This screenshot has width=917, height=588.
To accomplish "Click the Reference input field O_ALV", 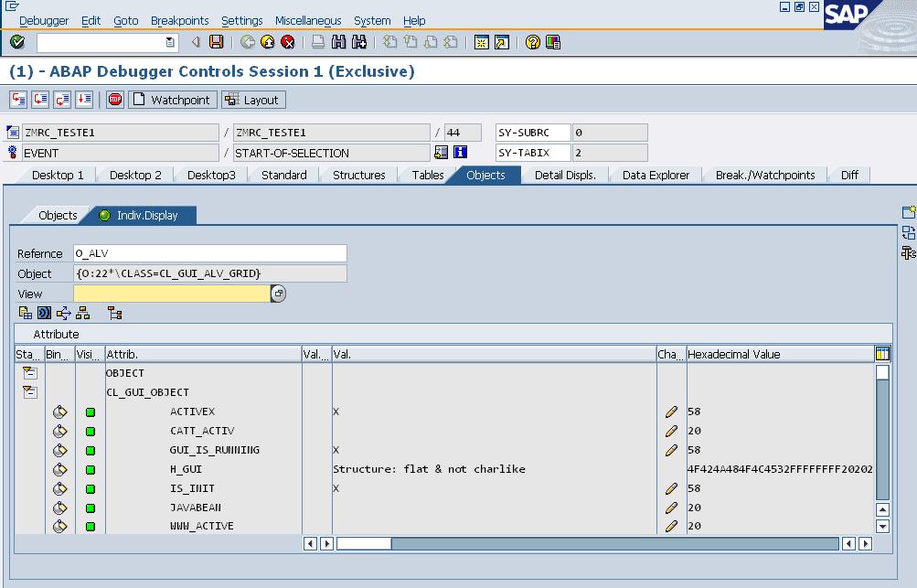I will point(209,253).
